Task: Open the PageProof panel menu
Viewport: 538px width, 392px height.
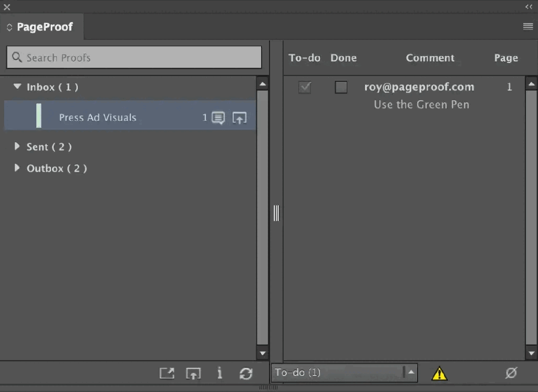Action: click(x=527, y=26)
